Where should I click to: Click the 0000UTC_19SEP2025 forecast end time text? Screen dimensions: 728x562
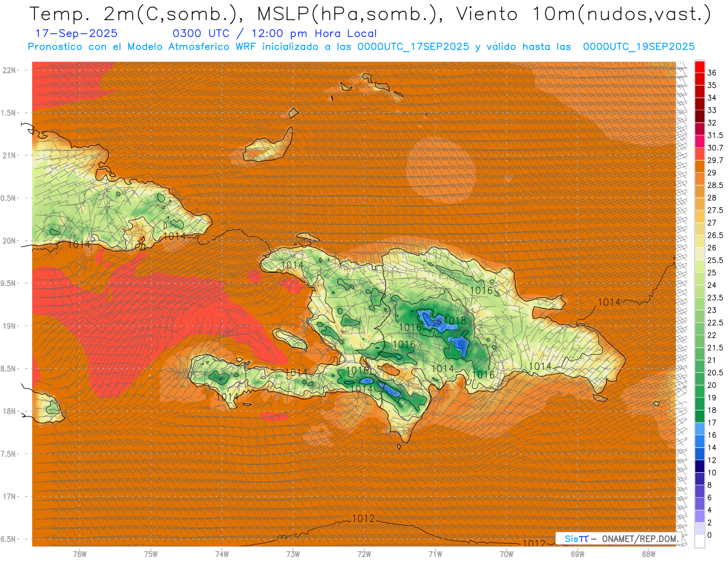(638, 47)
